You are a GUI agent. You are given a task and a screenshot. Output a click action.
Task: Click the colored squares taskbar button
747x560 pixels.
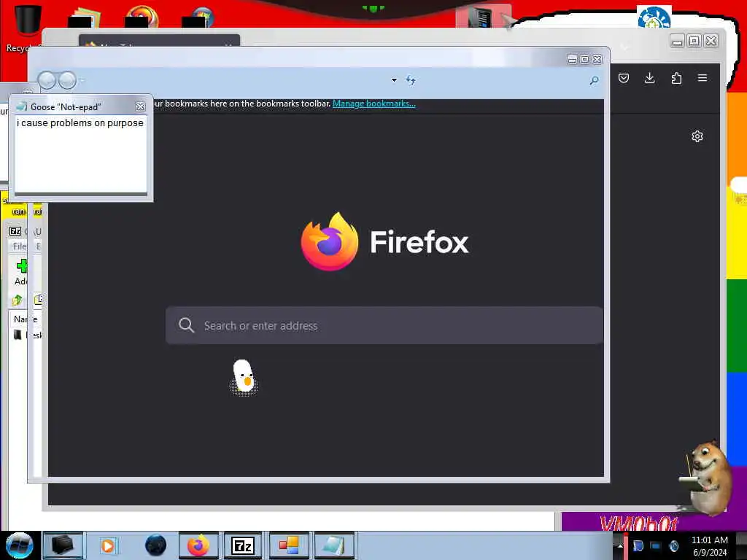click(289, 545)
